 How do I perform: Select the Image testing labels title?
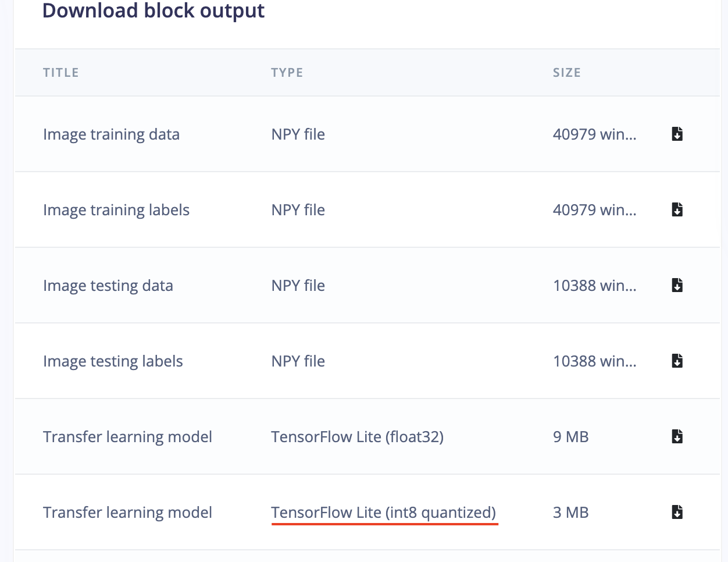tap(113, 361)
